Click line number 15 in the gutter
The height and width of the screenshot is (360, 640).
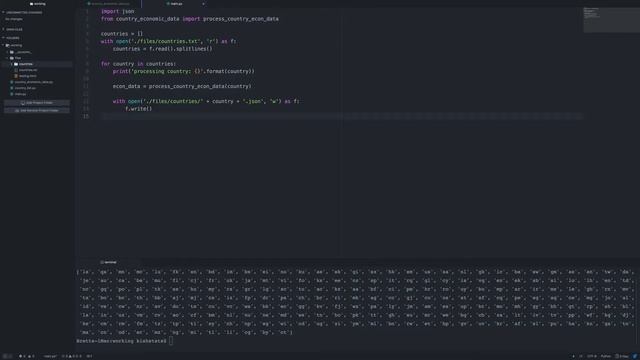point(86,116)
